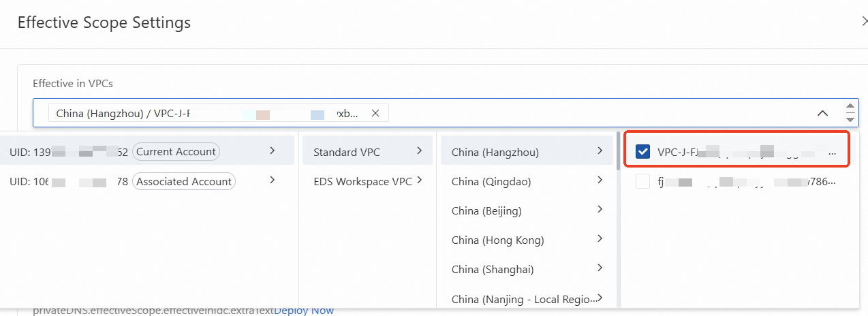Remove the China (Hangzhou) VPC tag
The width and height of the screenshot is (868, 316).
(375, 113)
